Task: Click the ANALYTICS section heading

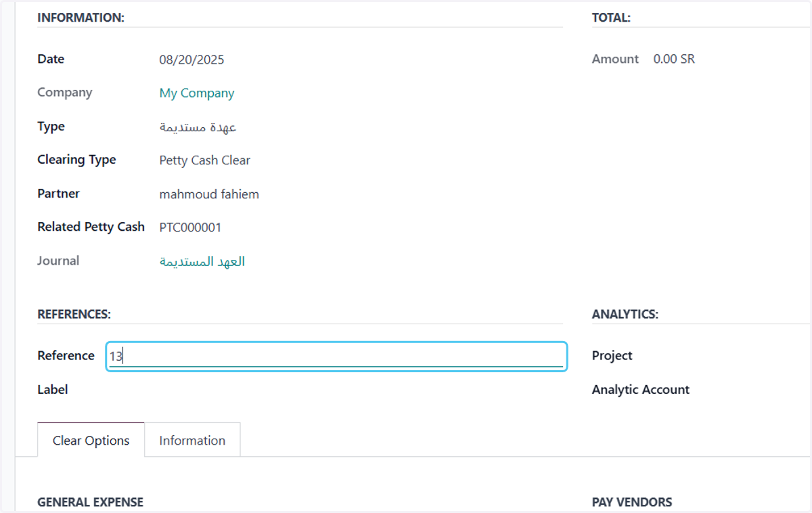Action: click(625, 314)
